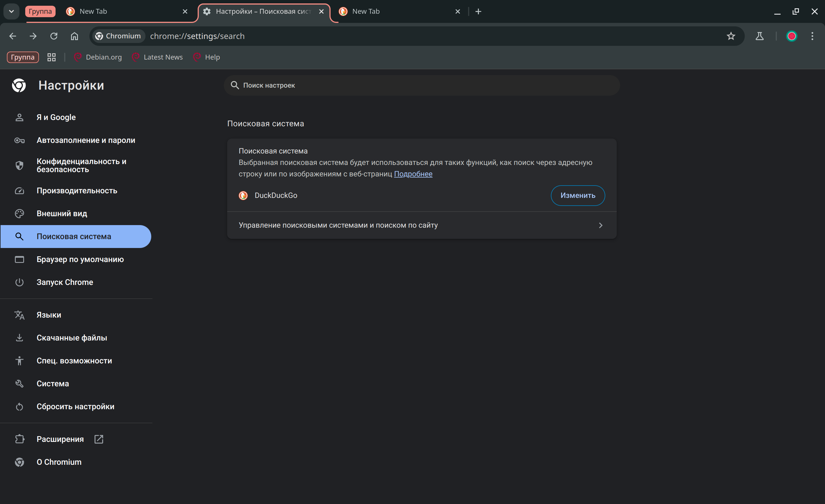The height and width of the screenshot is (504, 825).
Task: Open the Группа group in bookmarks bar
Action: click(x=23, y=57)
